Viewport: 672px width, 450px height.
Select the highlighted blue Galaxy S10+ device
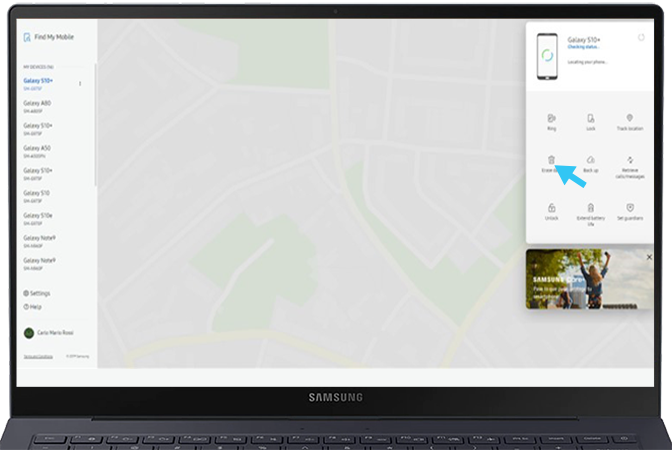39,84
